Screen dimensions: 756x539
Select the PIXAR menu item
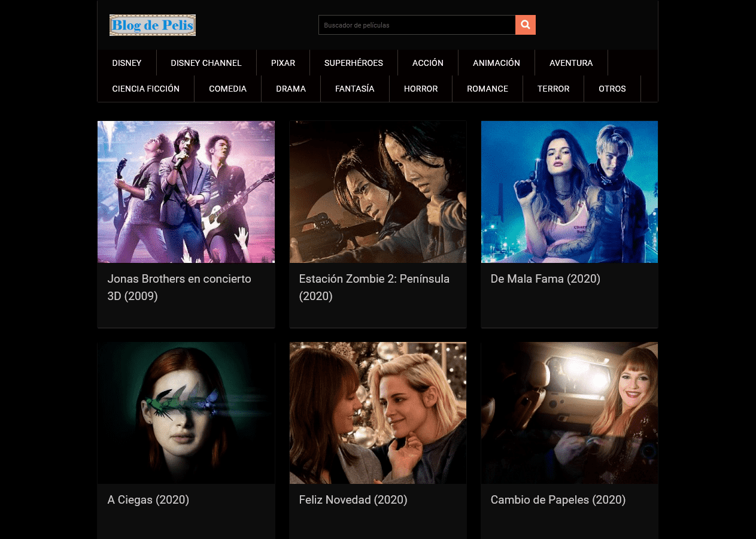point(283,63)
